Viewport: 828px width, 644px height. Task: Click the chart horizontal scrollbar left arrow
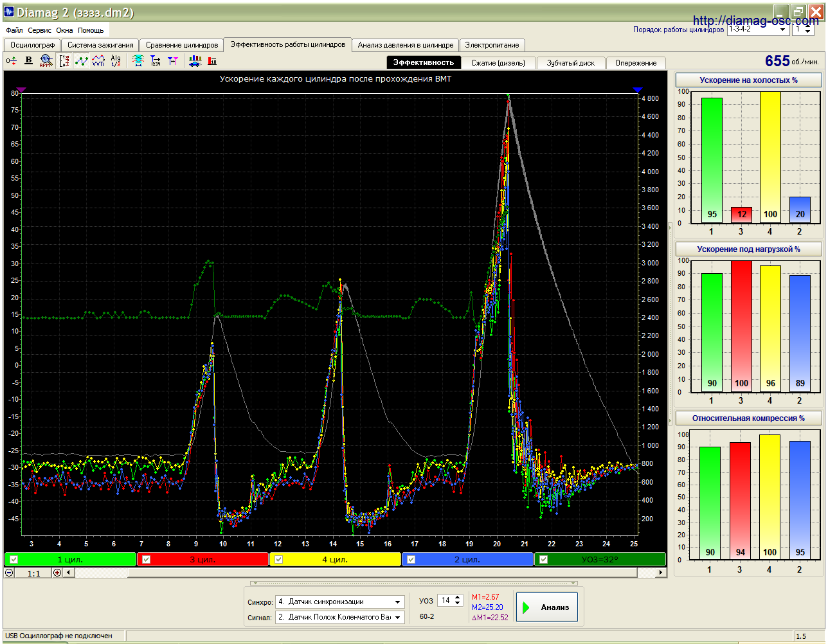[69, 573]
